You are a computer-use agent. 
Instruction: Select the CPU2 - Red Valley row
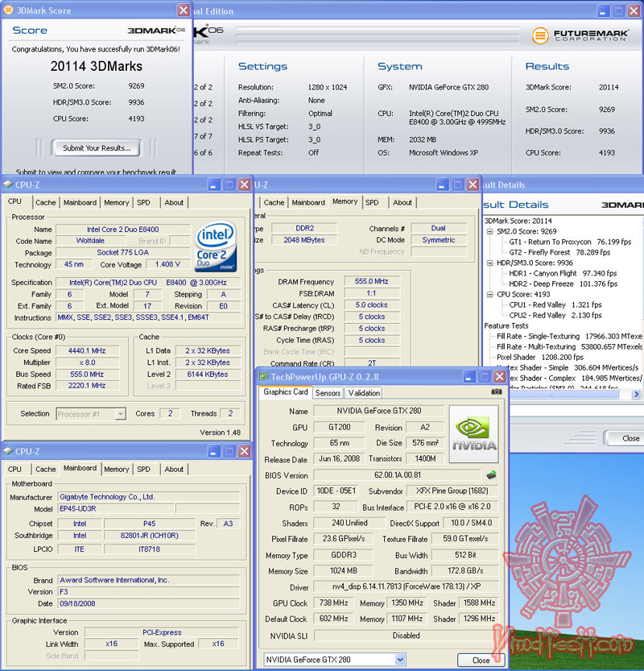coord(555,315)
